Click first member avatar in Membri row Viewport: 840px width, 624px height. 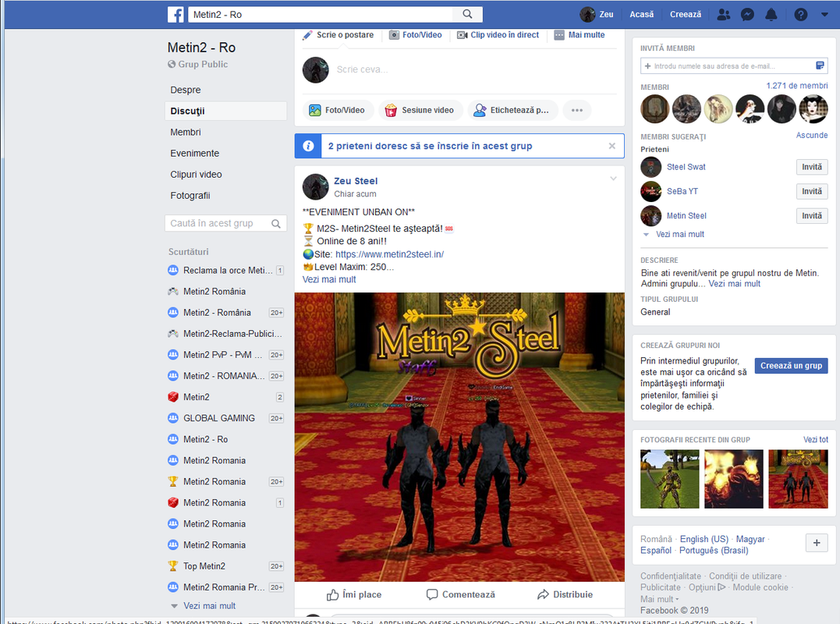(654, 109)
